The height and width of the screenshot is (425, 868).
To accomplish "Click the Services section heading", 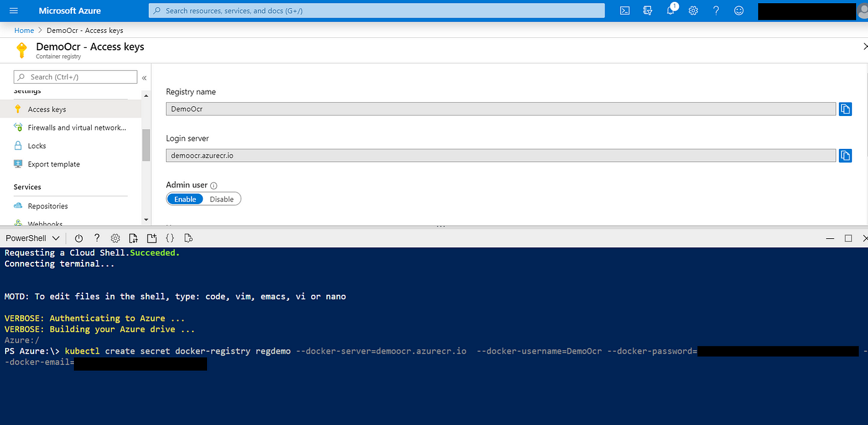I will pyautogui.click(x=27, y=187).
